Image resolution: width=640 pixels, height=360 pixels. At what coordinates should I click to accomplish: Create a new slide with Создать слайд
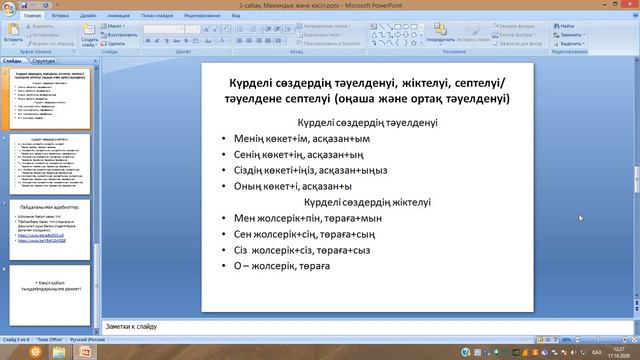[89, 35]
